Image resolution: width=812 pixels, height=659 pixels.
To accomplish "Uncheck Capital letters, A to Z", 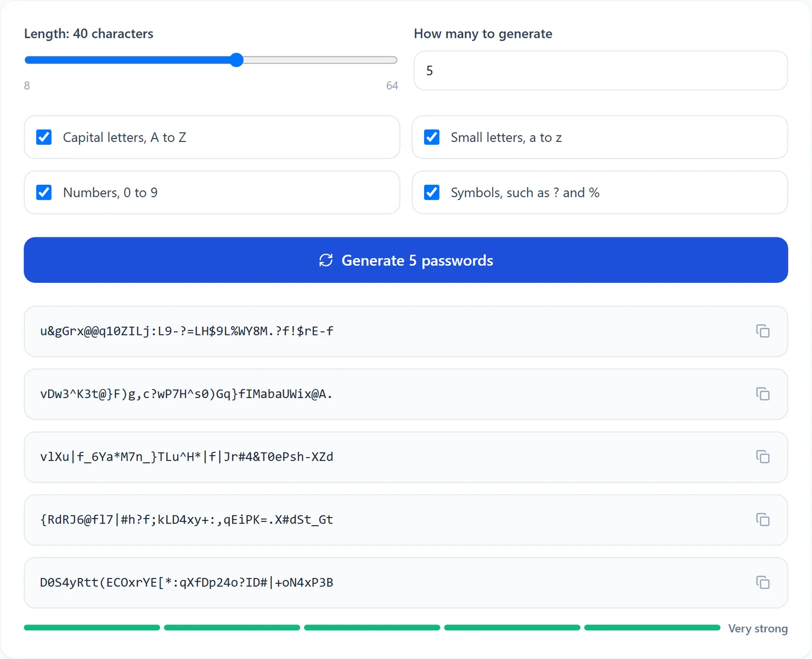I will click(x=44, y=137).
